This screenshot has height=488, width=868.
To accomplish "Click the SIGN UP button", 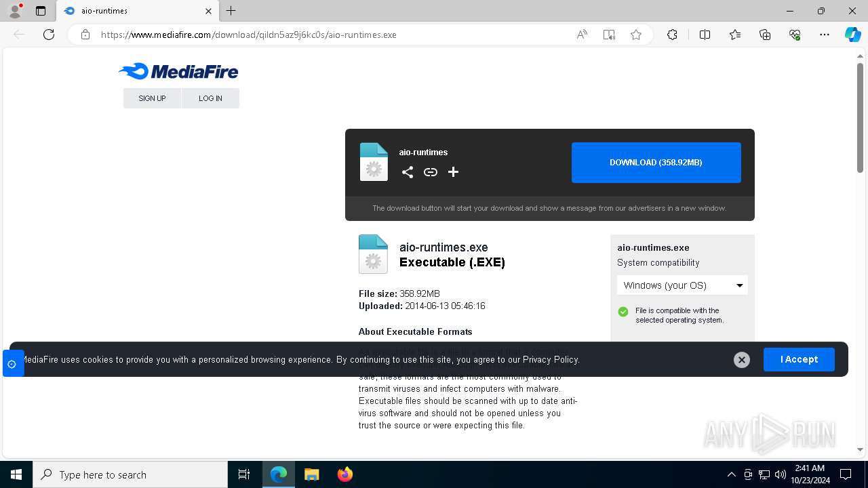I will (x=152, y=98).
